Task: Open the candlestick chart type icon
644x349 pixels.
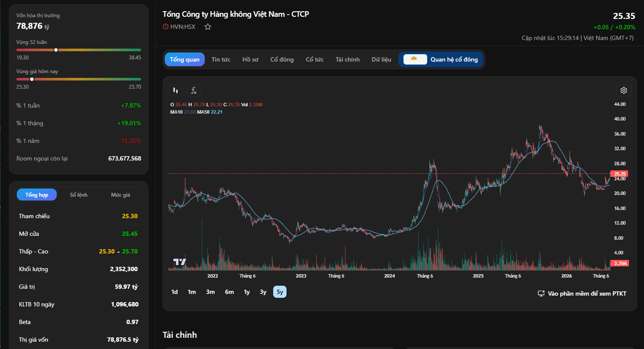Action: tap(175, 90)
